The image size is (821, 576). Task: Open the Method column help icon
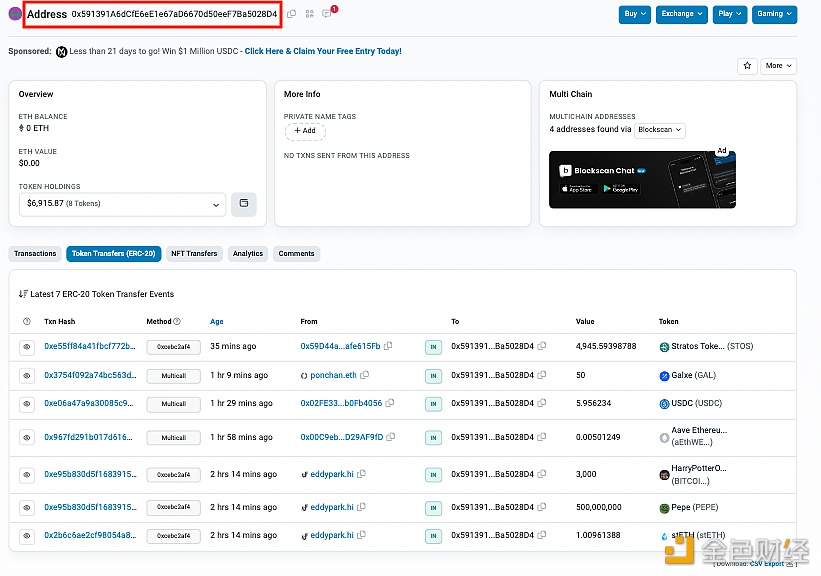[177, 322]
